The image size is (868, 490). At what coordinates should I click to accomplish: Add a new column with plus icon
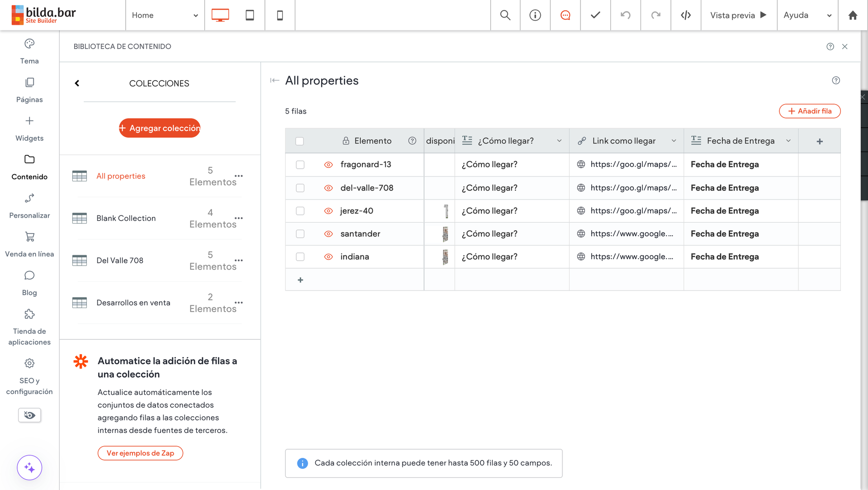click(x=820, y=141)
